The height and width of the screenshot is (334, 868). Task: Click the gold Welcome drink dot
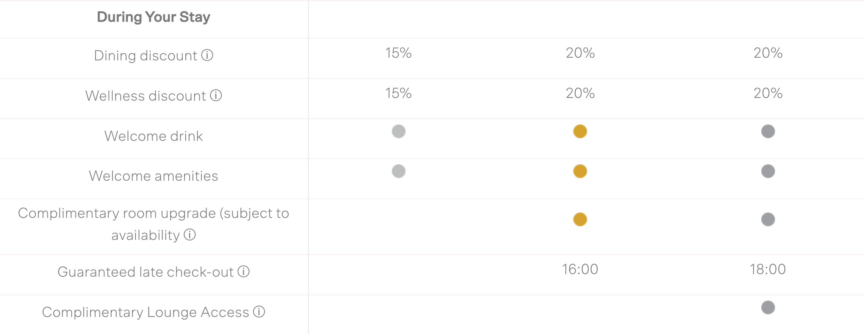(x=580, y=132)
